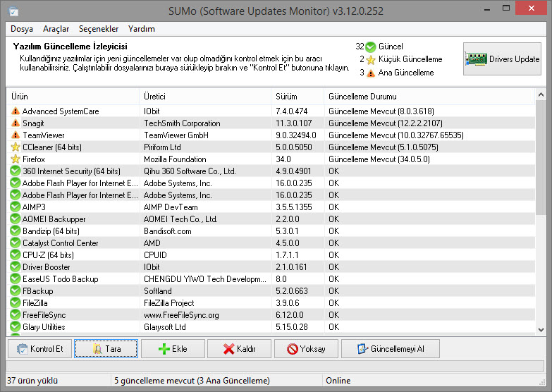
Task: Click the Kontrol Et button
Action: click(39, 349)
